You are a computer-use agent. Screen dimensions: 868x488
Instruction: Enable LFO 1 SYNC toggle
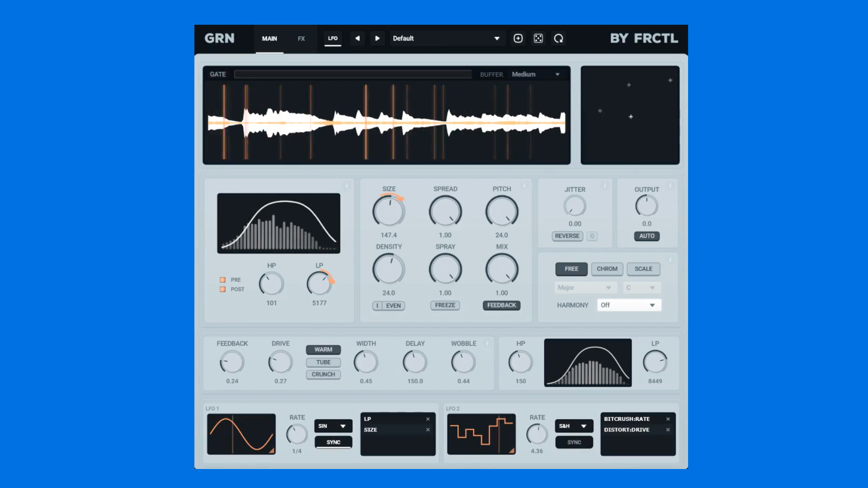pos(333,442)
